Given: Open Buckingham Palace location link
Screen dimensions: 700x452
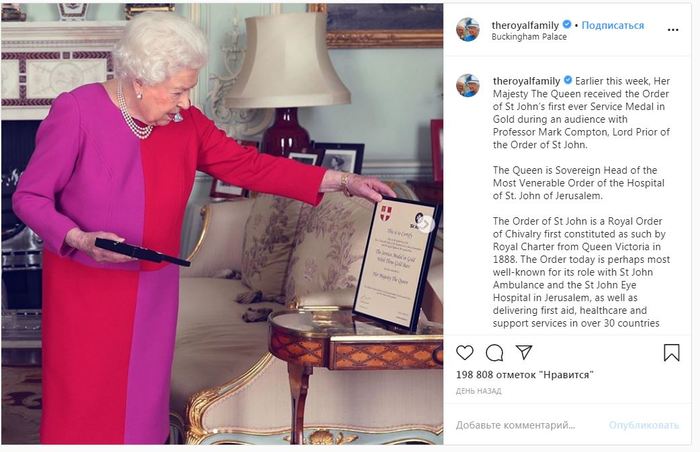Looking at the screenshot, I should pos(529,37).
